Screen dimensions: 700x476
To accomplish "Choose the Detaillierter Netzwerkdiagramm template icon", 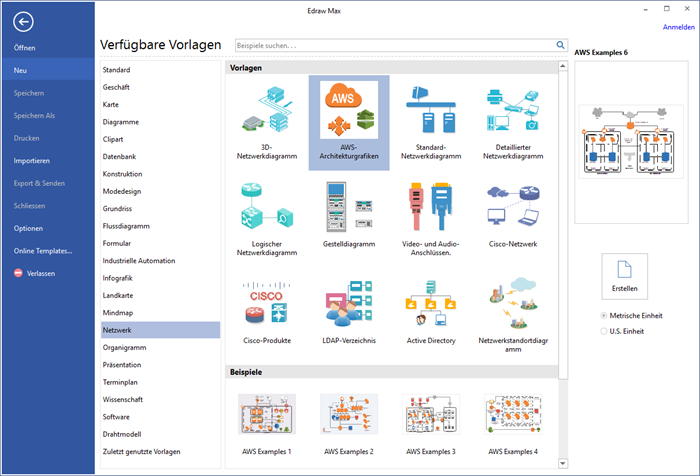I will 513,110.
